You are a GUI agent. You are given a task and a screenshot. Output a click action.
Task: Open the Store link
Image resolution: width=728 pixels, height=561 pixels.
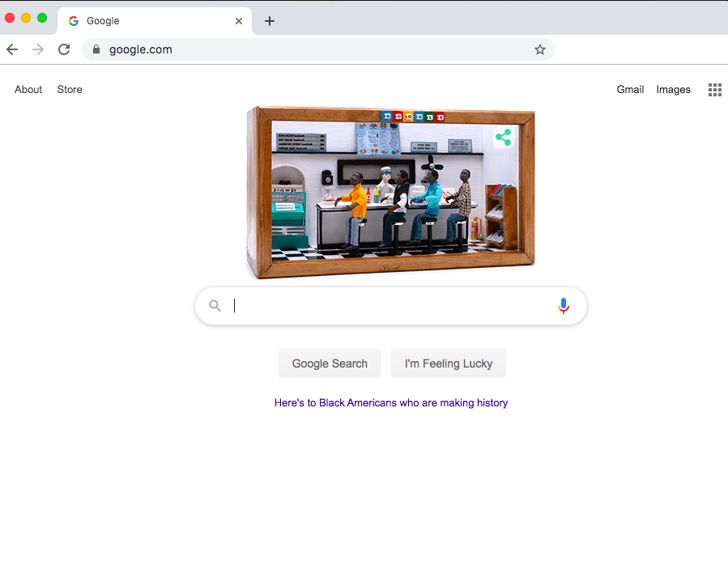(x=70, y=90)
